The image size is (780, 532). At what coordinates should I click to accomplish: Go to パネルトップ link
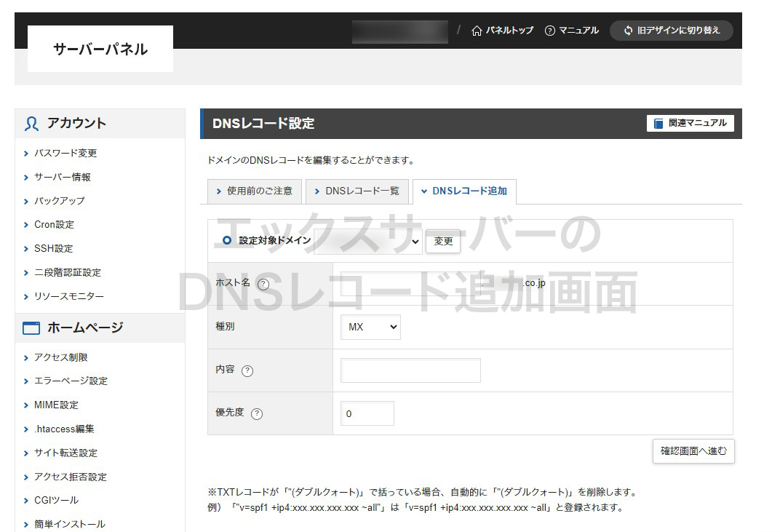[503, 31]
